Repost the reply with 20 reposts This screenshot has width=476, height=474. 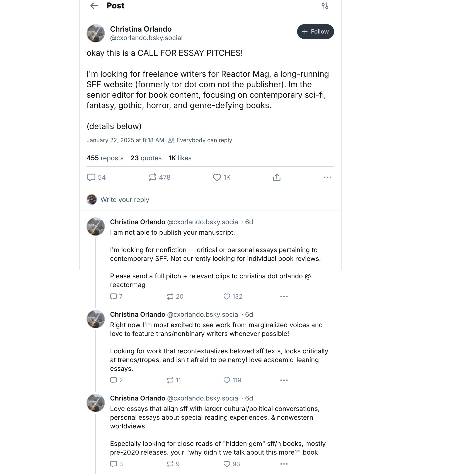(x=170, y=296)
